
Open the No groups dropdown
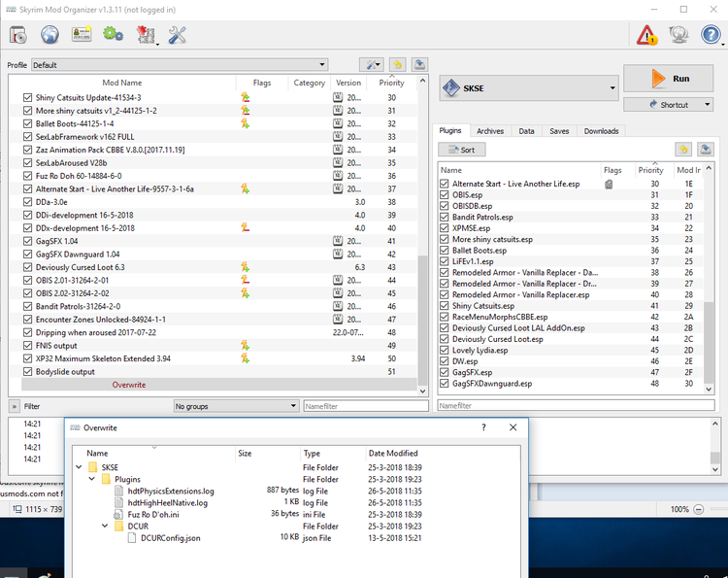pyautogui.click(x=236, y=406)
